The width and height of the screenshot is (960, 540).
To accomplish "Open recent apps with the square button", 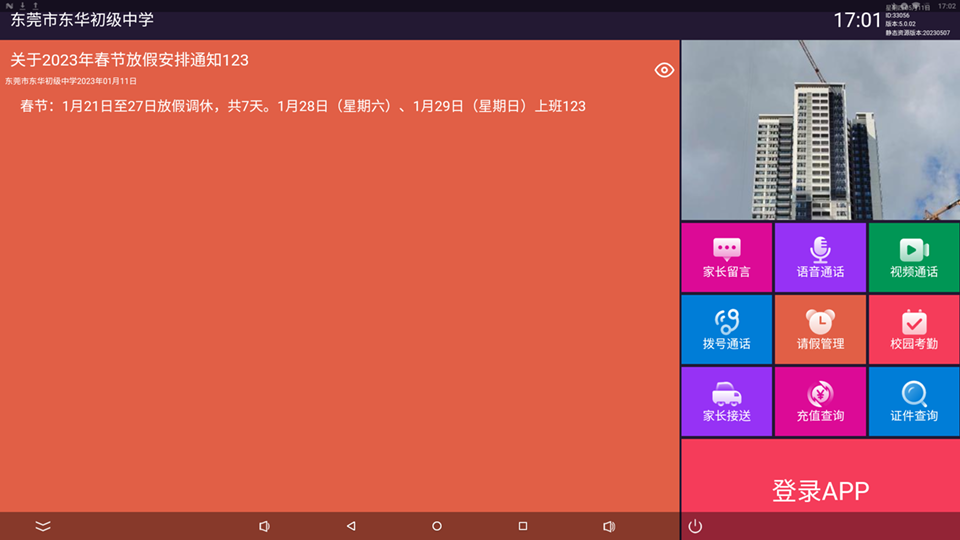I will (522, 526).
